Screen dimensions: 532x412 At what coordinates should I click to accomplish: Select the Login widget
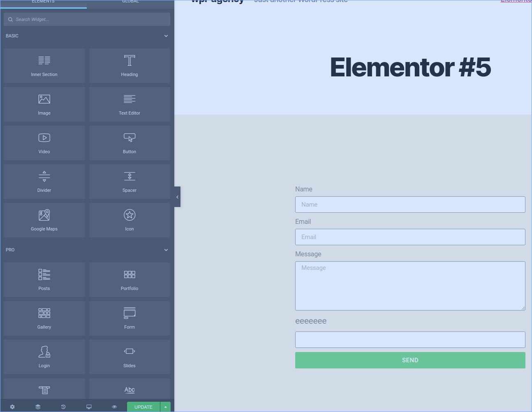click(x=44, y=357)
